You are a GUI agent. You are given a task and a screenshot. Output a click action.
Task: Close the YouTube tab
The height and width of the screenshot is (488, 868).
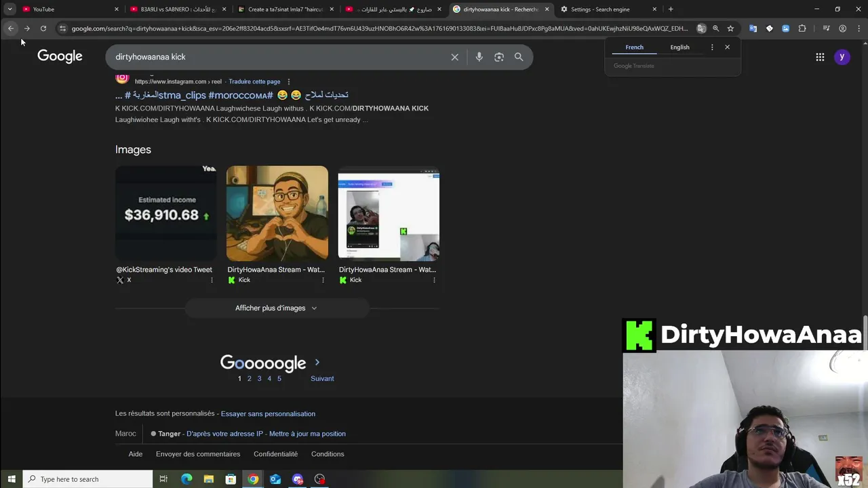coord(117,9)
